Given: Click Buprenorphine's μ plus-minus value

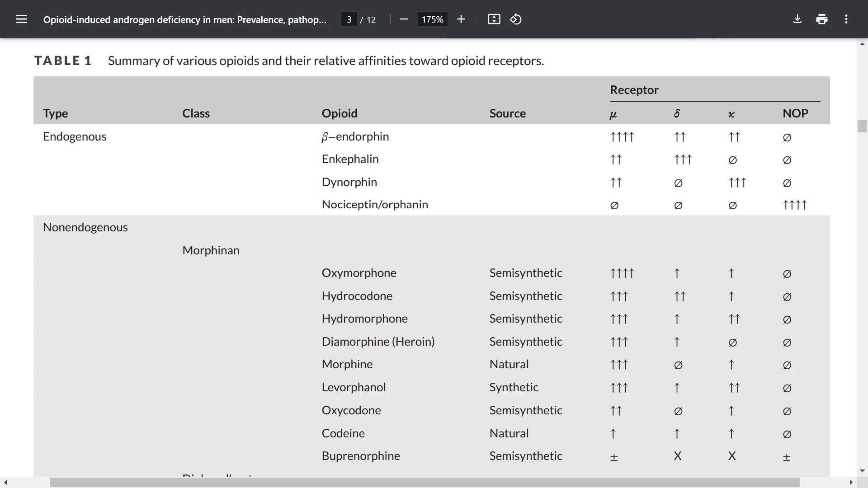Looking at the screenshot, I should coord(614,457).
